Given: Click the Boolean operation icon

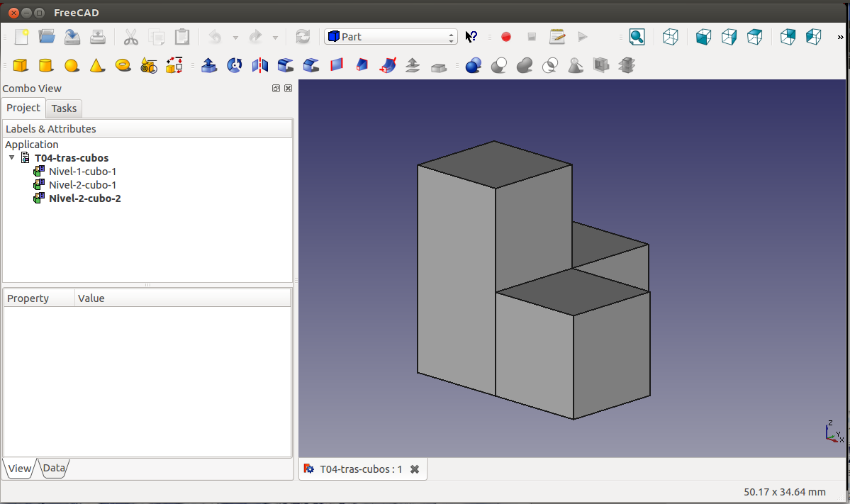Looking at the screenshot, I should point(473,66).
